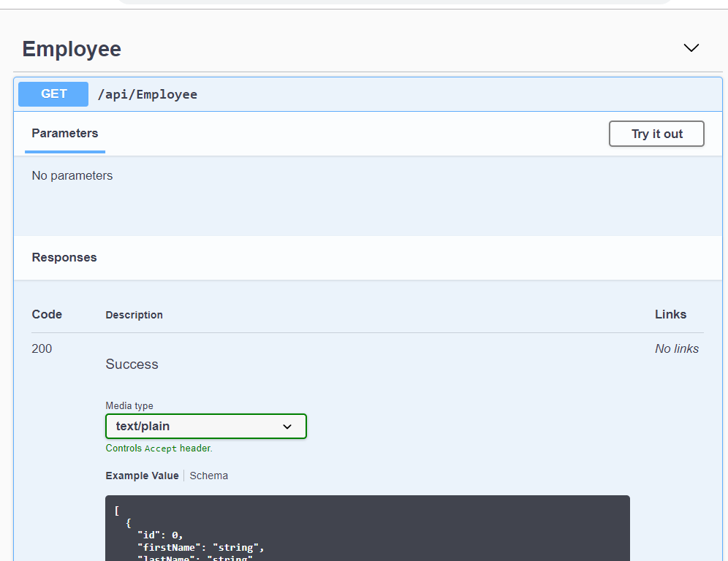Click the Controls Accept header hint text

pyautogui.click(x=159, y=449)
